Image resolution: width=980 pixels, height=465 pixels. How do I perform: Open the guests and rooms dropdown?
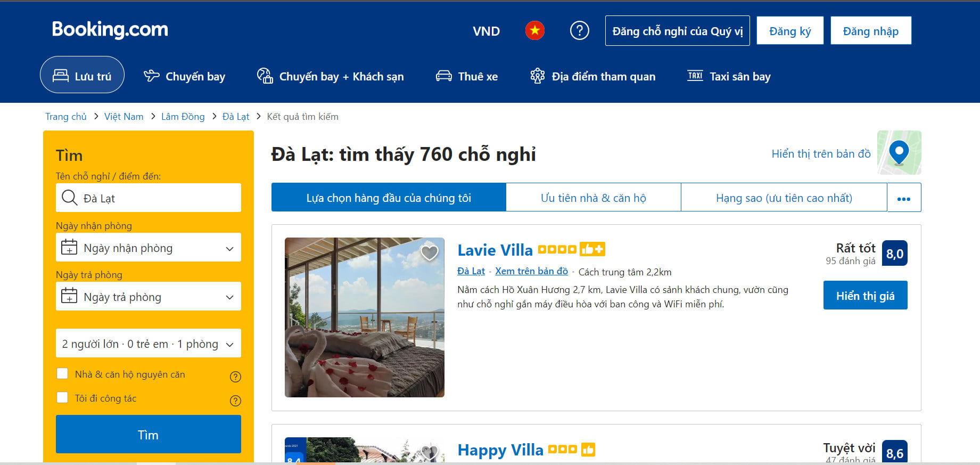tap(149, 344)
